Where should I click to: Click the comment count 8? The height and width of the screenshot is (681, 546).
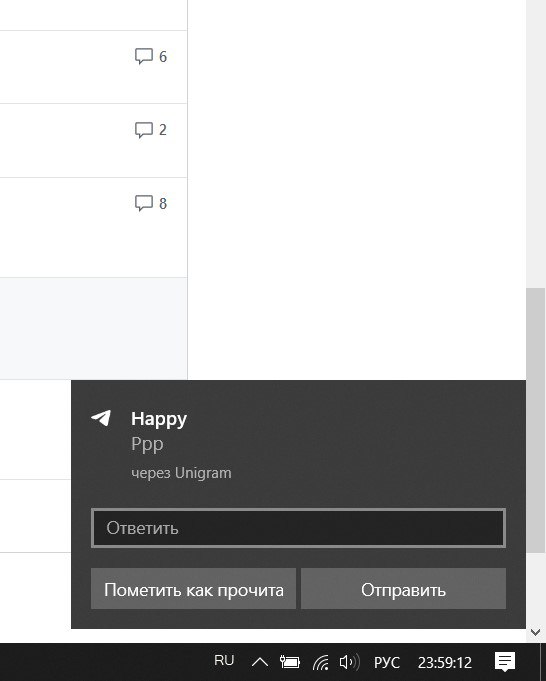pos(163,203)
